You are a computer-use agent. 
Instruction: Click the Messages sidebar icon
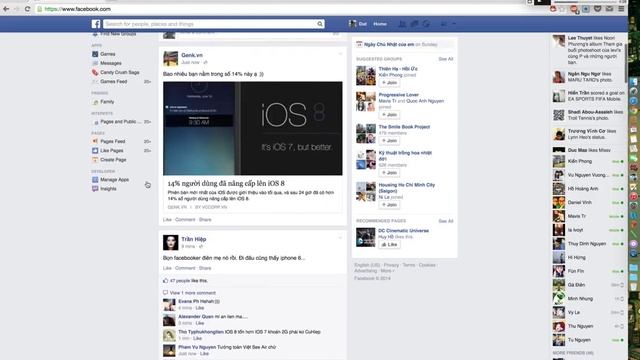point(95,63)
